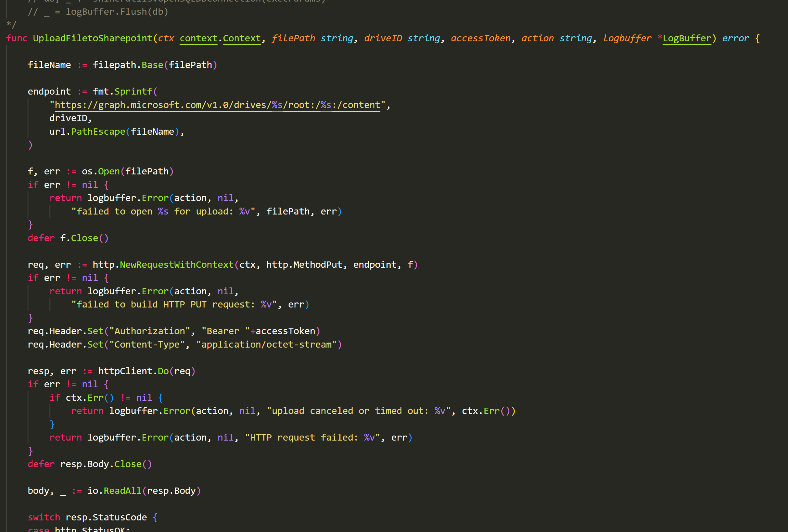788x532 pixels.
Task: Click the http.NewRequestWithContext call
Action: coord(176,264)
